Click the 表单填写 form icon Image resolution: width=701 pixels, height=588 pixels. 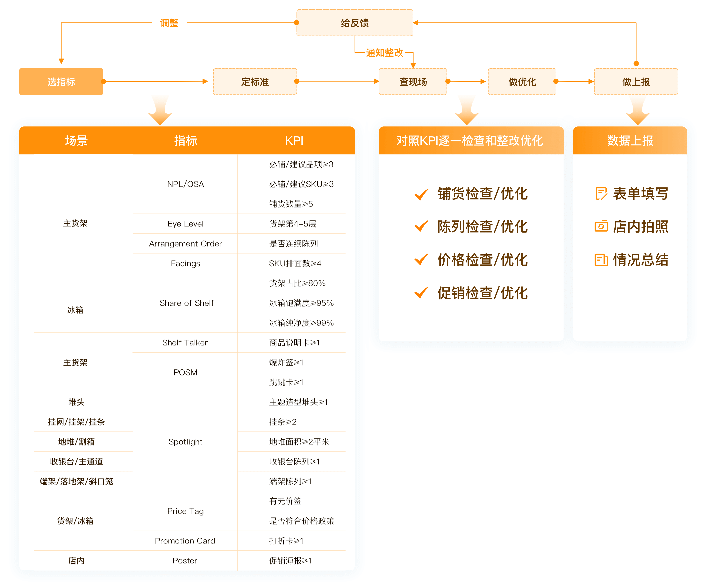[x=601, y=193]
